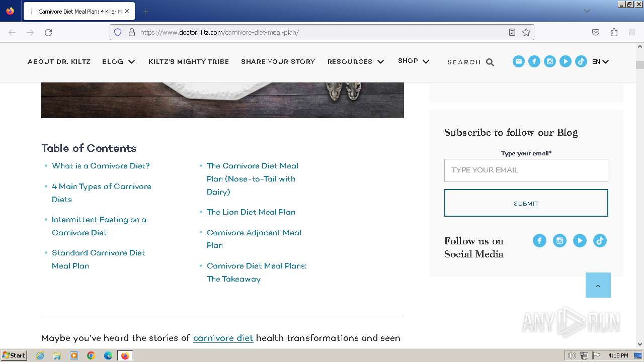Viewport: 644px width, 362px height.
Task: Open the Pocket save icon
Action: pyautogui.click(x=596, y=32)
